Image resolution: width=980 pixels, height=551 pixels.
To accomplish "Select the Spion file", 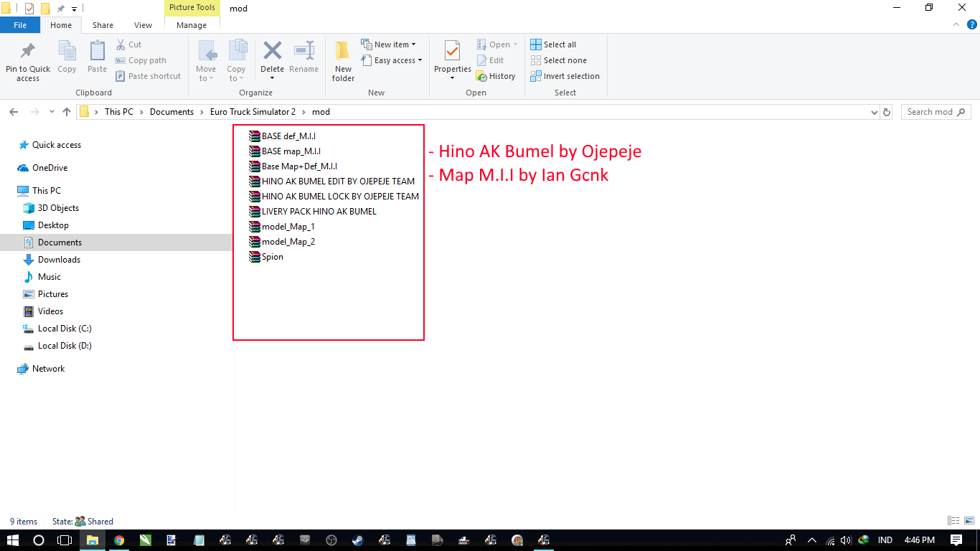I will 265,256.
